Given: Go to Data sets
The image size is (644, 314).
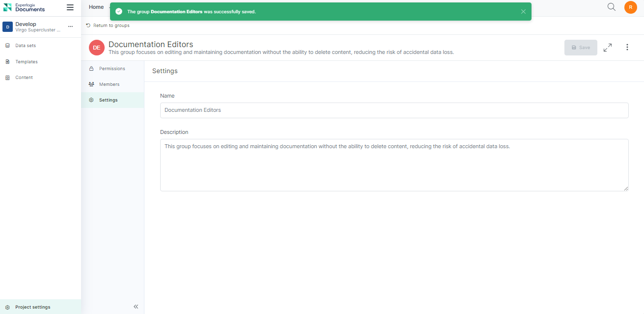Looking at the screenshot, I should tap(26, 46).
